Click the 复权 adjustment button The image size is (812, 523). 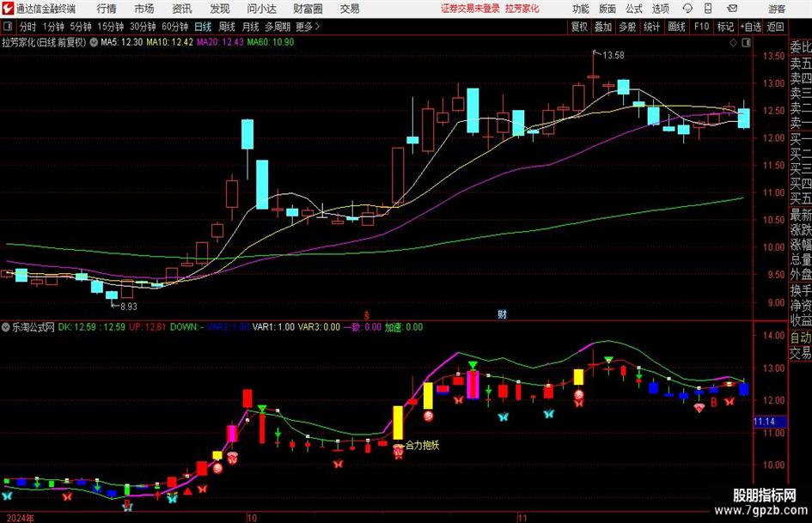(x=579, y=27)
